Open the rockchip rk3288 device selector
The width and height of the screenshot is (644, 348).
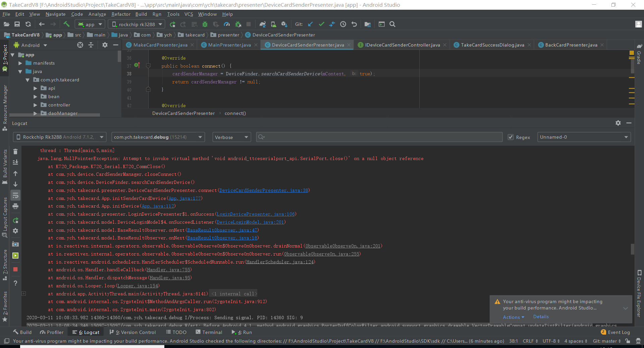(137, 24)
